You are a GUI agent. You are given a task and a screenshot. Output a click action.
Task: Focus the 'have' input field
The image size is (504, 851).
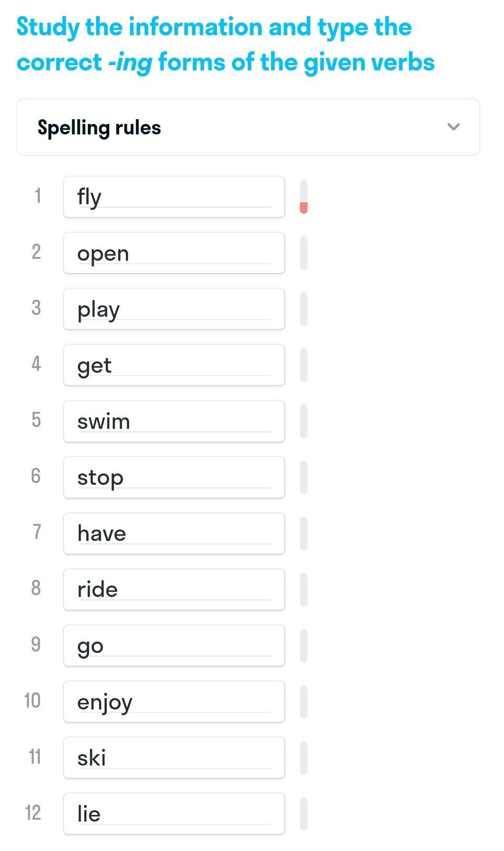point(174,533)
